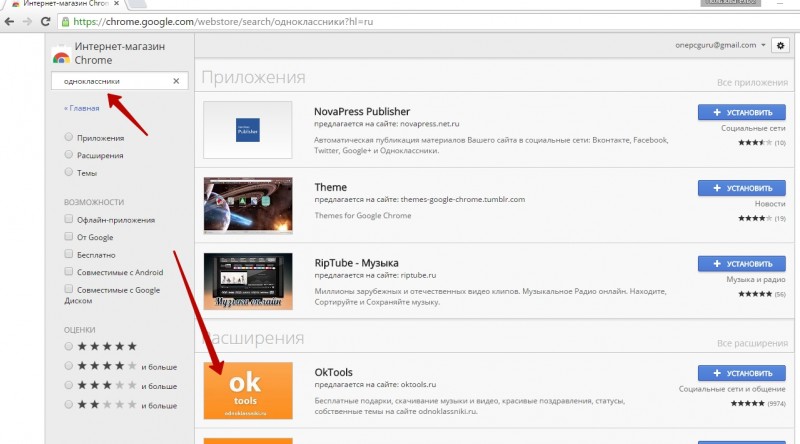Enable Совместимые с Google Диском checkbox
Screen dimensions: 800x444
tap(68, 289)
